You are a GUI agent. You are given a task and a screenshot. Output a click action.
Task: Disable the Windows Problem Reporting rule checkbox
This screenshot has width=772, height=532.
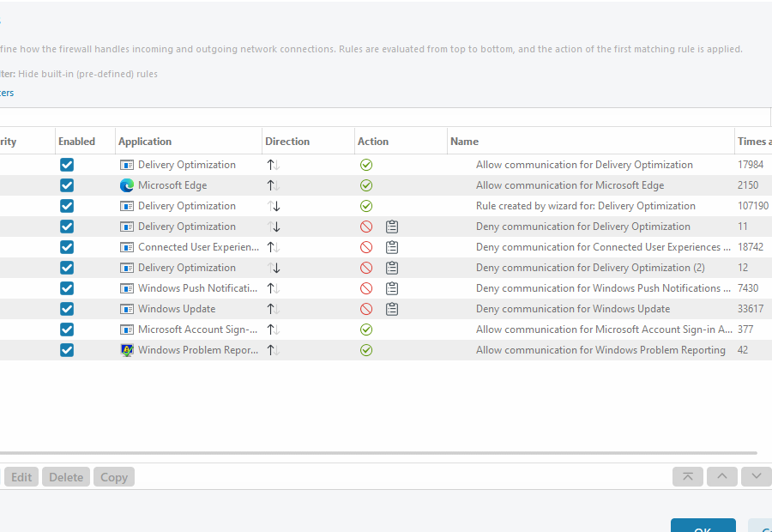point(67,350)
